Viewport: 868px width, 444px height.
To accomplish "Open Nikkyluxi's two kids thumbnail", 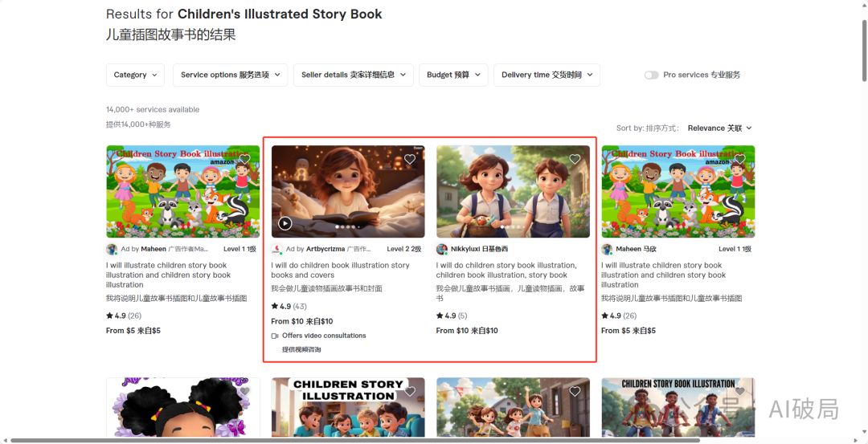I will 513,191.
